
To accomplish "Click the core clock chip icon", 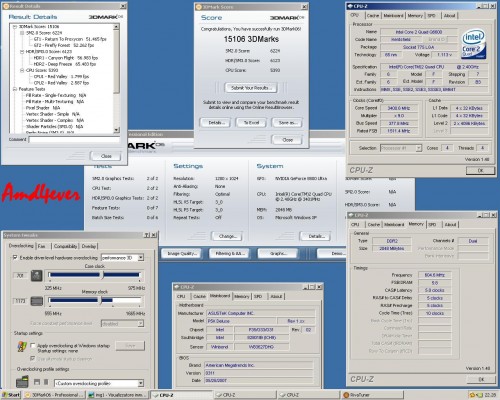I will pos(37,276).
